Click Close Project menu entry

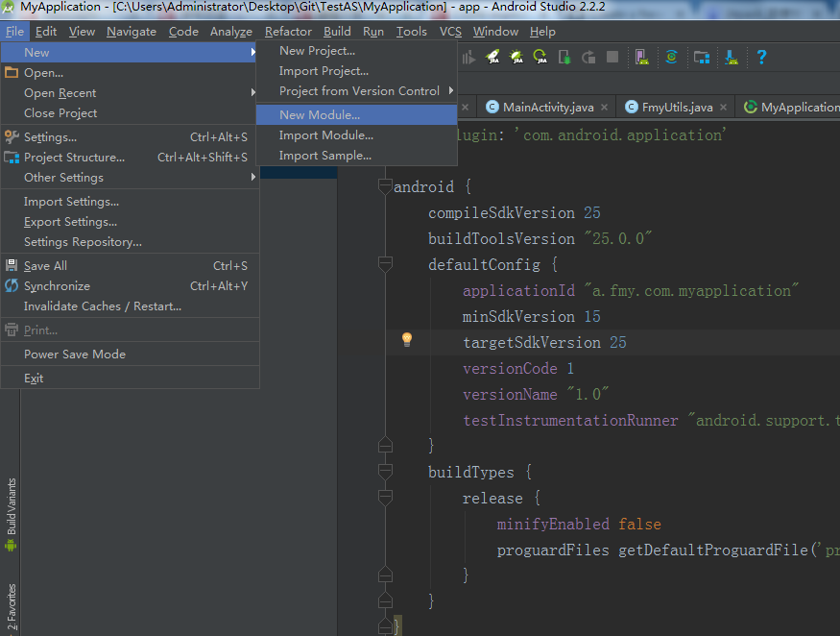point(131,113)
